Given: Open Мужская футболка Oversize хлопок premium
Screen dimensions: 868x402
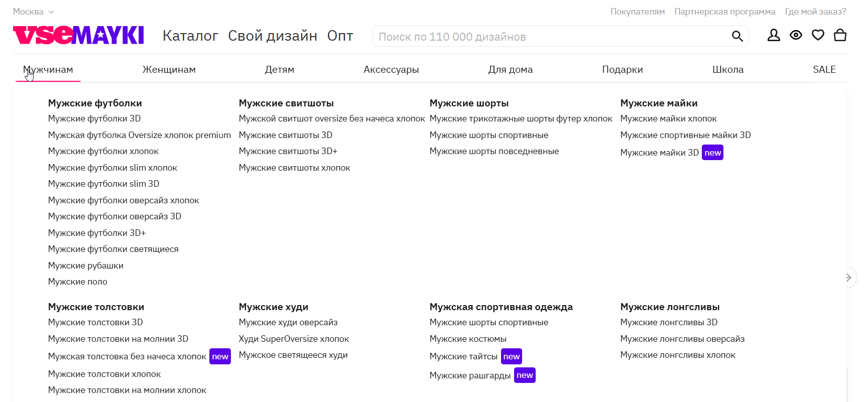Looking at the screenshot, I should [140, 135].
